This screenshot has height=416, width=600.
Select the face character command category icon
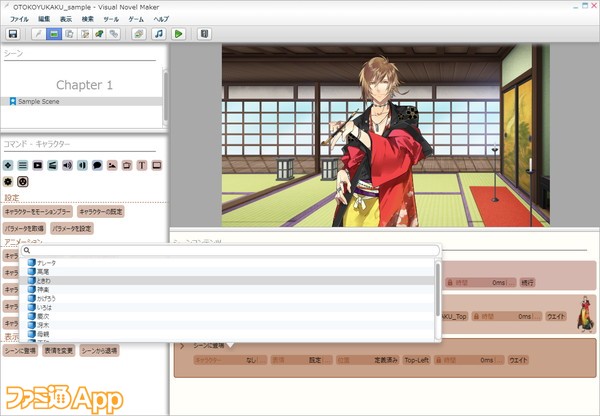(23, 181)
